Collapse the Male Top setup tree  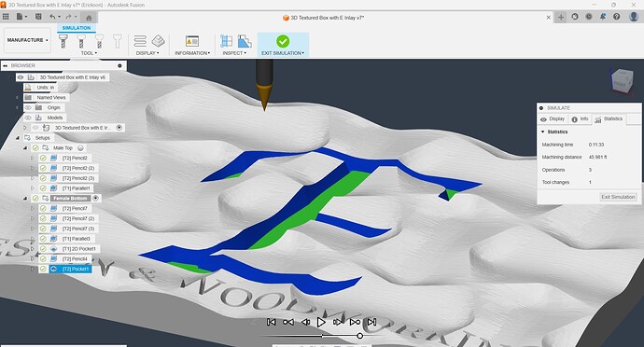[25, 147]
